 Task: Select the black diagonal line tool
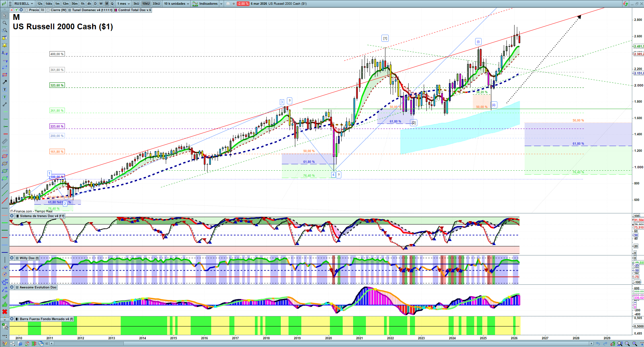click(x=4, y=186)
